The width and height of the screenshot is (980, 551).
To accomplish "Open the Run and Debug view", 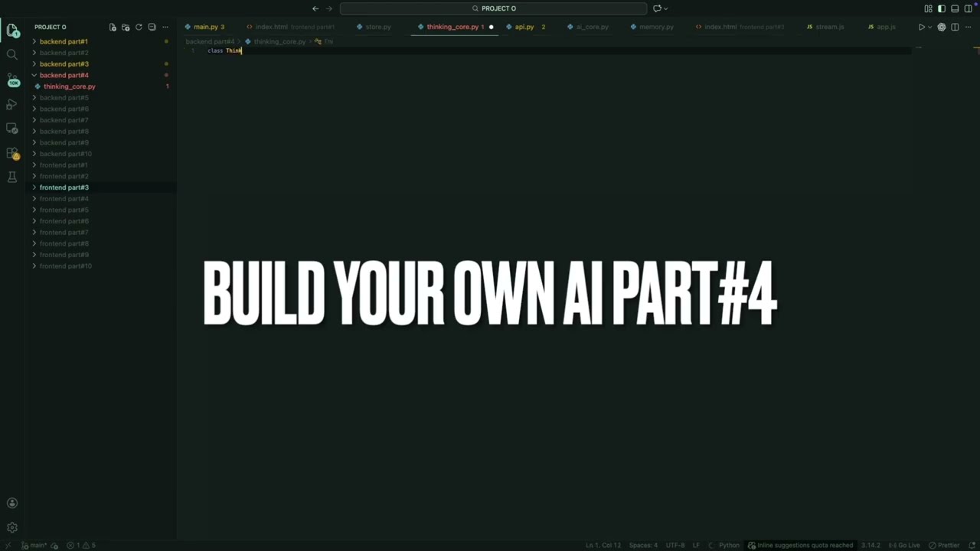I will tap(12, 104).
